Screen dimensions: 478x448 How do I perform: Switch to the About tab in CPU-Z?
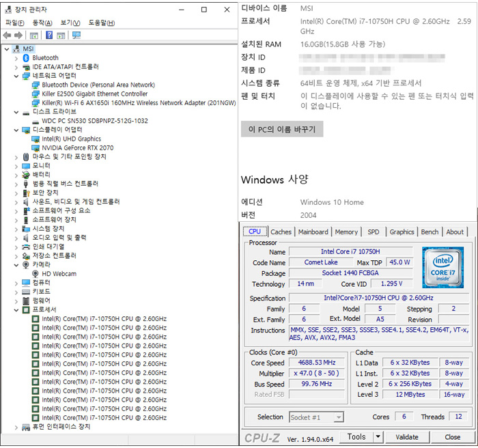pos(455,232)
